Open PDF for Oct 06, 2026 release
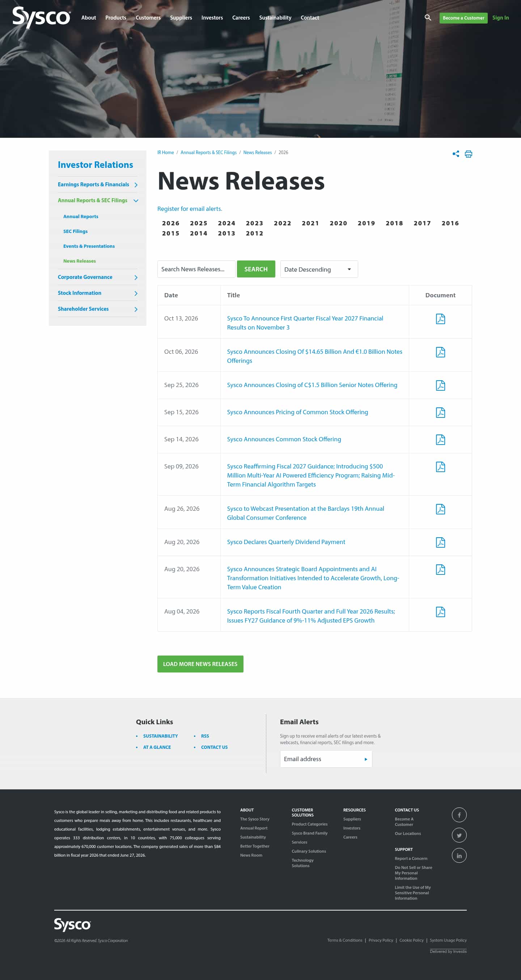The height and width of the screenshot is (980, 521). (440, 352)
